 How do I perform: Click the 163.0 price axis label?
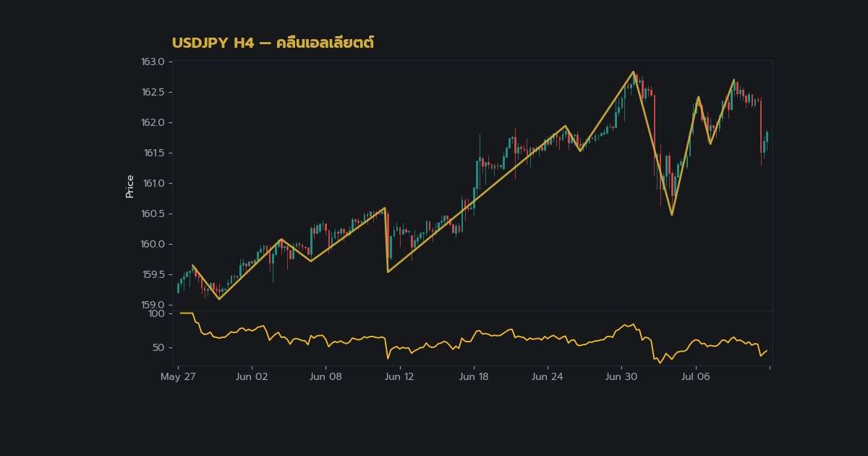153,62
